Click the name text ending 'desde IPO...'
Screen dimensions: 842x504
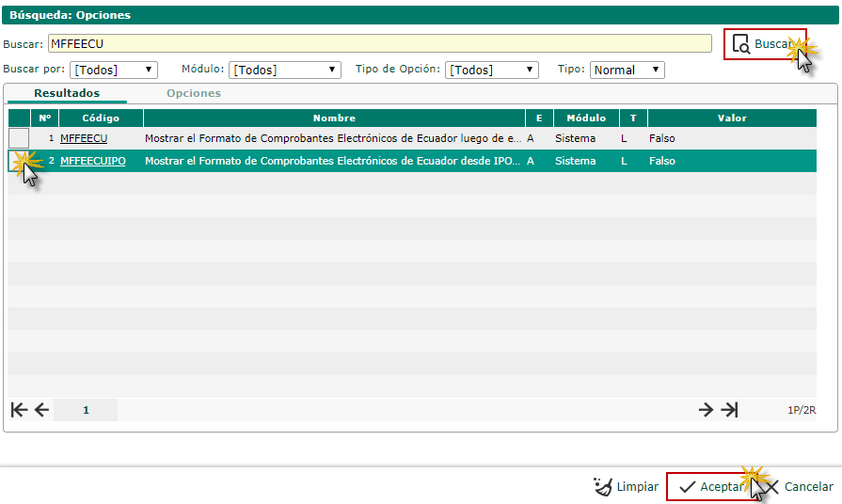coord(332,161)
